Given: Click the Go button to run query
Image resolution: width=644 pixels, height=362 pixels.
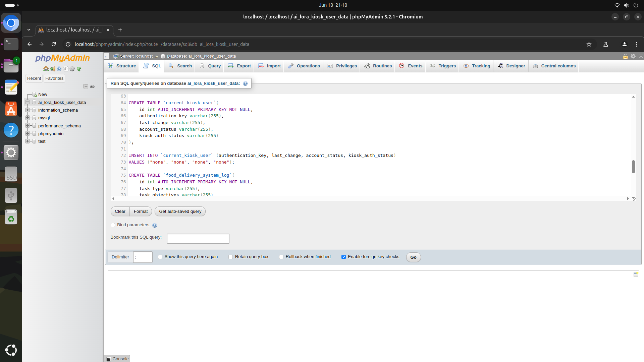Looking at the screenshot, I should tap(413, 257).
